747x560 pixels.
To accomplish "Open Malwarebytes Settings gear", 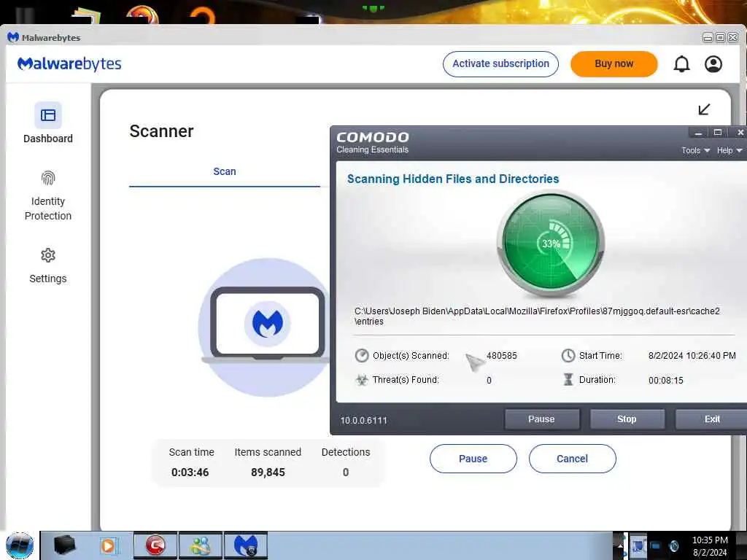I will click(47, 255).
